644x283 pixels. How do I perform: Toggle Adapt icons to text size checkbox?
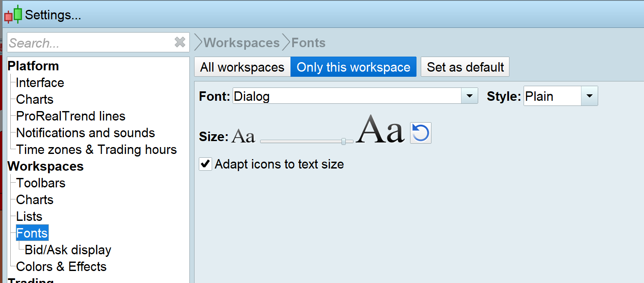click(206, 164)
